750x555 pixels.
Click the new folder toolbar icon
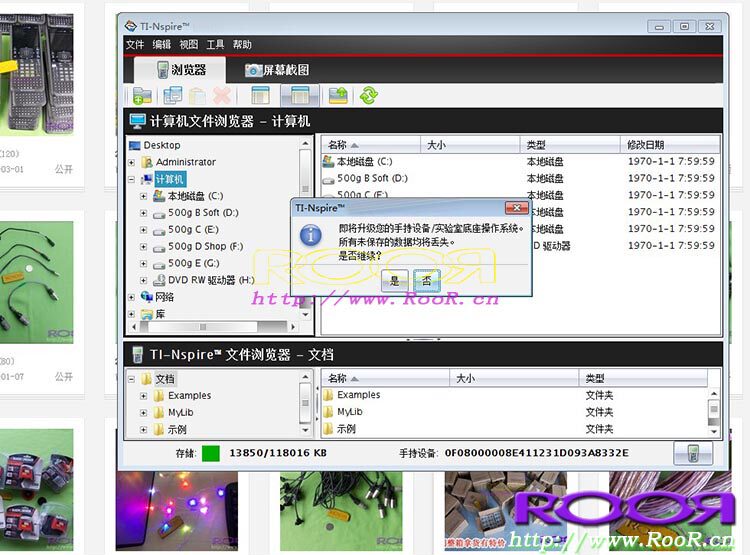(142, 95)
